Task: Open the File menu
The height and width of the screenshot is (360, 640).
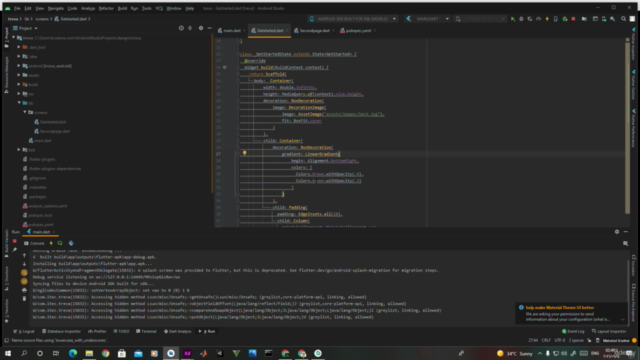Action: (x=17, y=8)
